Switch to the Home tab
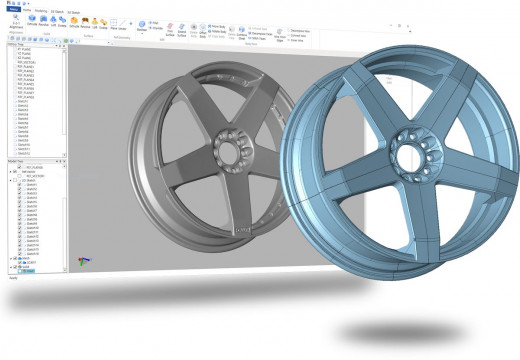The image size is (520, 360). point(27,10)
